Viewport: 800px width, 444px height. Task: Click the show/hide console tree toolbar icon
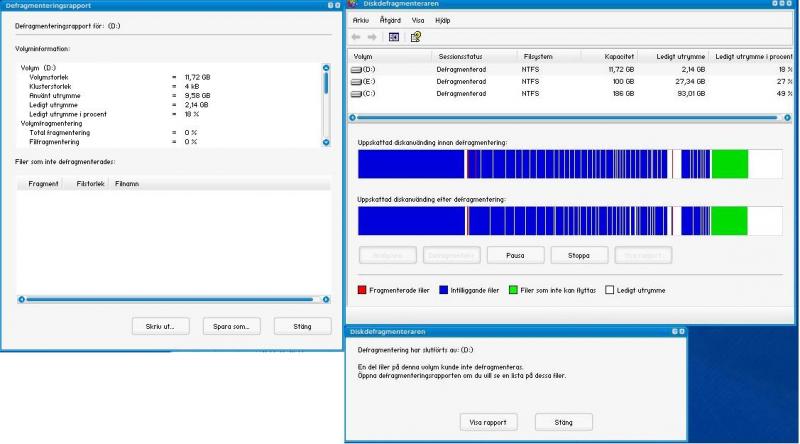tap(394, 36)
